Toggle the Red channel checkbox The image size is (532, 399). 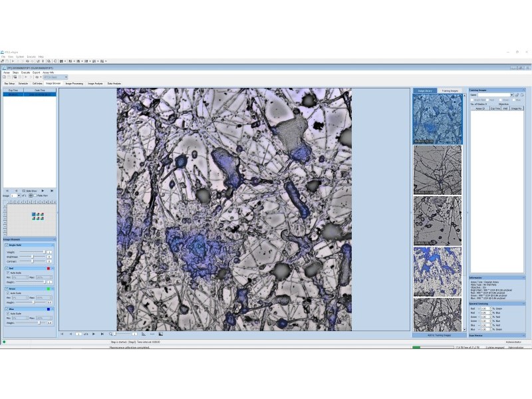click(7, 269)
